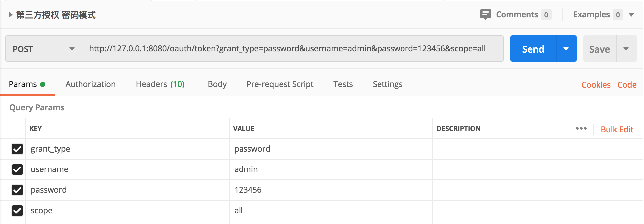Click the Bulk Edit link
Image resolution: width=644 pixels, height=224 pixels.
617,129
